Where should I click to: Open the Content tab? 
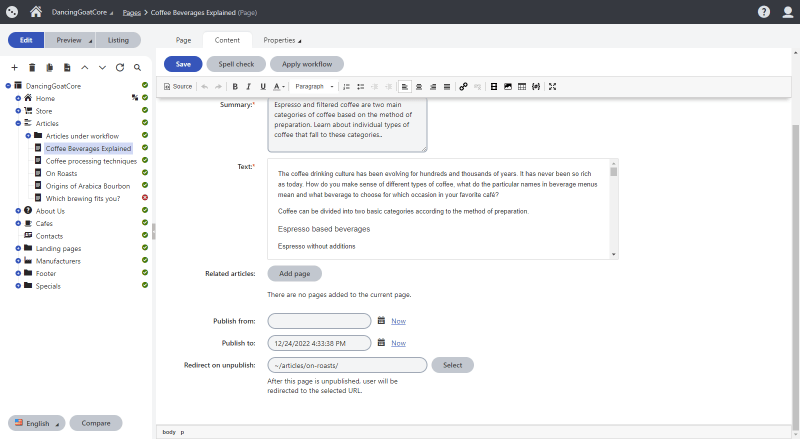(227, 40)
